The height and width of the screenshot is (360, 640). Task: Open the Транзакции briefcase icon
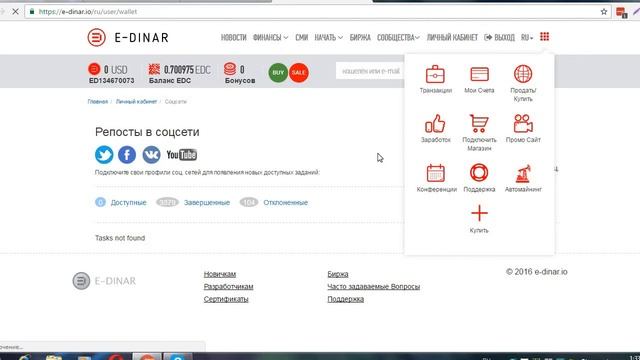435,74
